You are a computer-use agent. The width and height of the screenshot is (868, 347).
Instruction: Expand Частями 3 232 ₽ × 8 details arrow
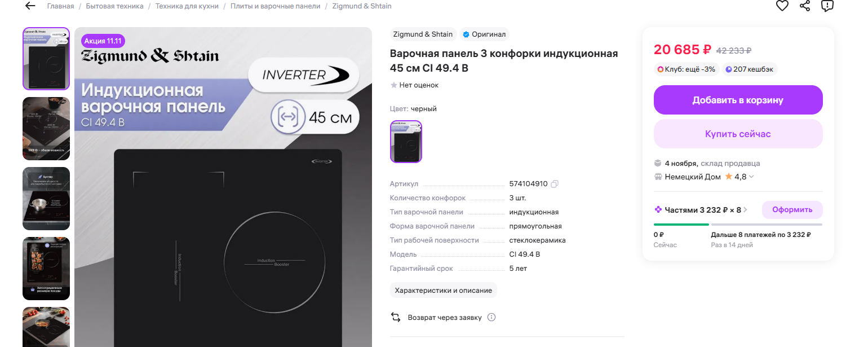(x=745, y=210)
